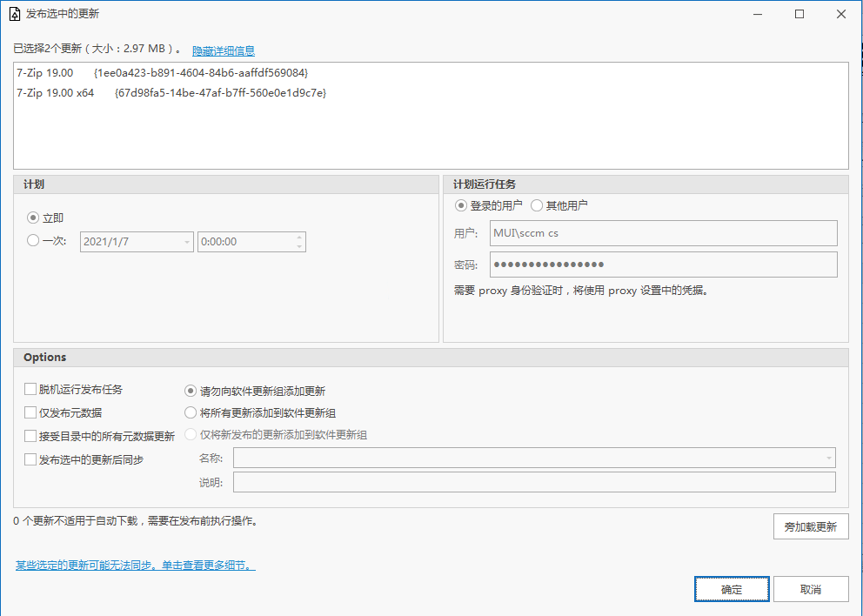The image size is (863, 616).
Task: Open the 某些选定的更新可能无法同步 details link
Action: click(136, 566)
